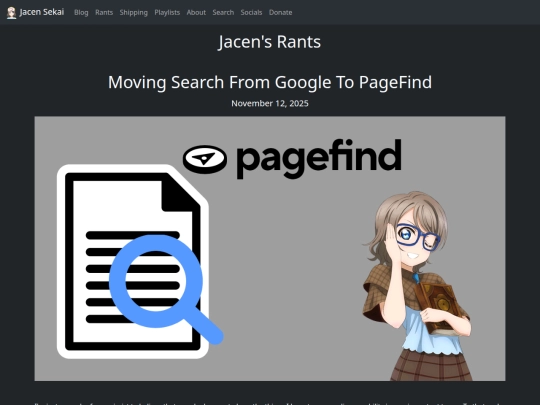The width and height of the screenshot is (540, 405).
Task: Click the date November 12, 2025
Action: click(270, 103)
